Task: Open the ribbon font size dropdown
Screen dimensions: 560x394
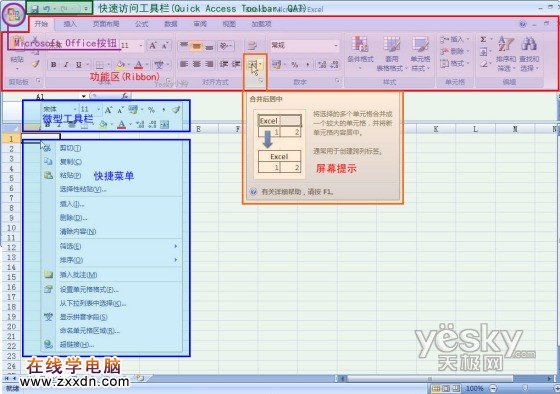Action: click(x=141, y=45)
